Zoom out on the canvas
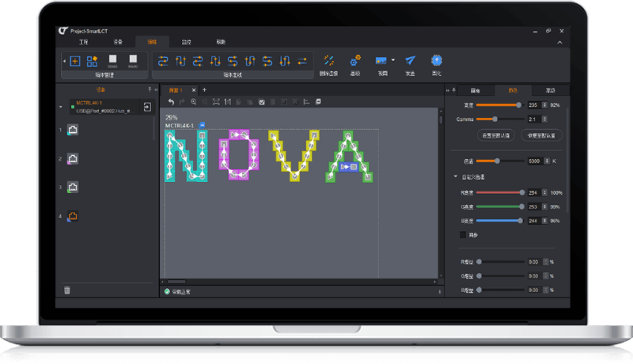Screen dimensions: 633x364 (205, 102)
